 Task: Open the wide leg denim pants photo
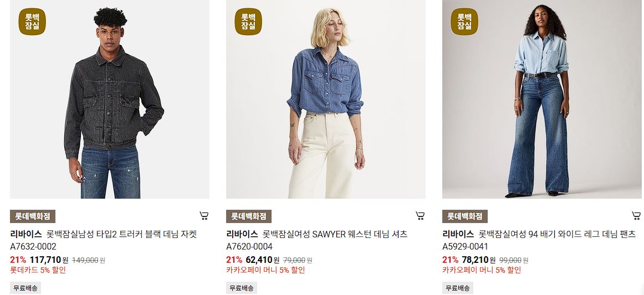pos(541,99)
